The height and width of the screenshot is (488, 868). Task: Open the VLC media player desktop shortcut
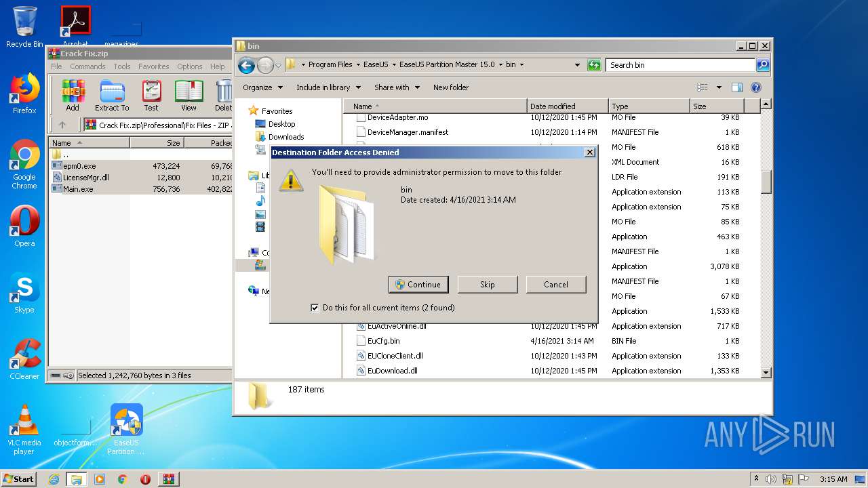point(24,430)
